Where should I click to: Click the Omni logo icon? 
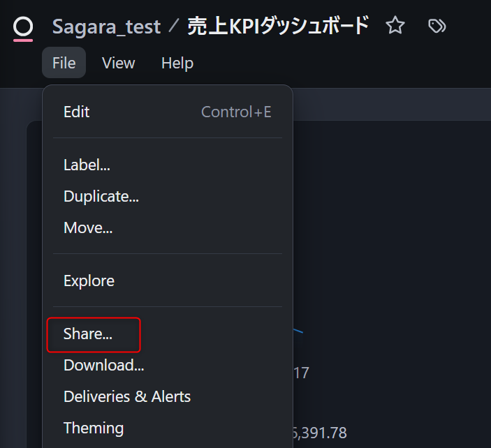point(23,27)
